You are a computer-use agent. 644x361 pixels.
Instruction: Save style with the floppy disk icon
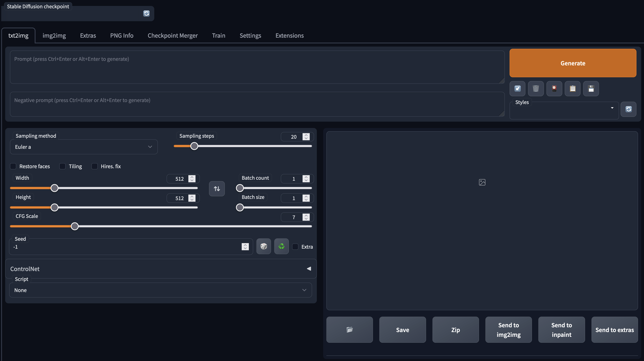(591, 89)
